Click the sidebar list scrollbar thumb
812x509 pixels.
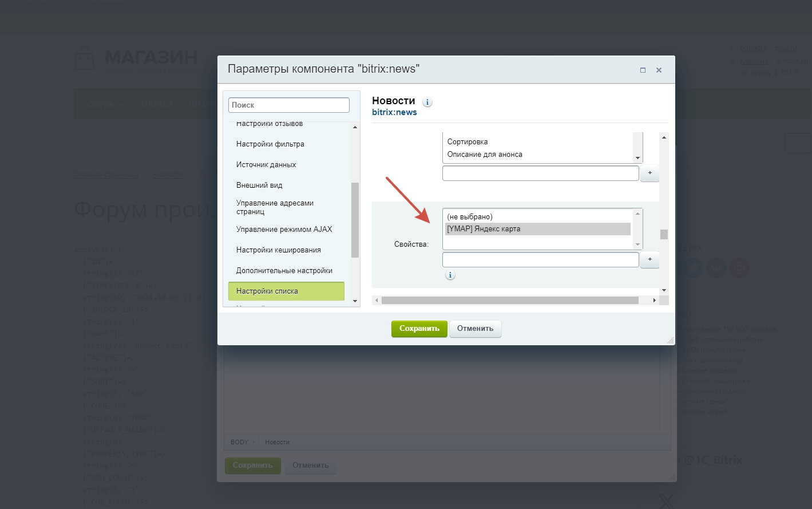coord(355,220)
